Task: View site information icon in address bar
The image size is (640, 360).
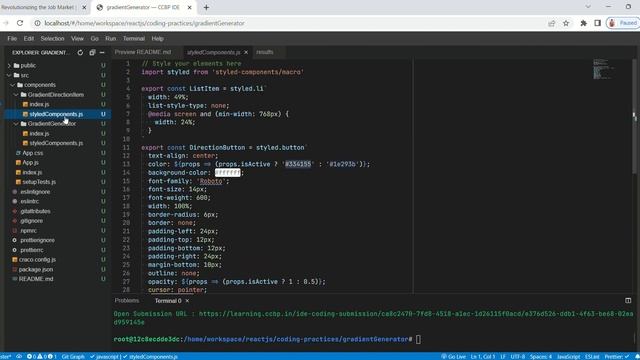Action: pyautogui.click(x=37, y=23)
